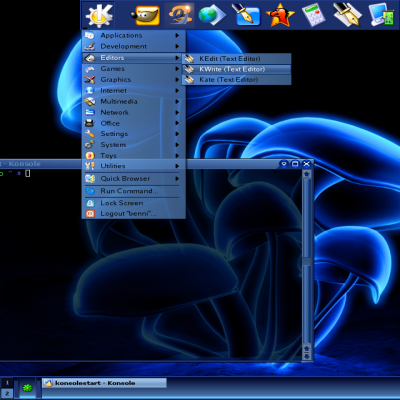Click the Settings wrench icon
400x400 pixels.
[90, 134]
